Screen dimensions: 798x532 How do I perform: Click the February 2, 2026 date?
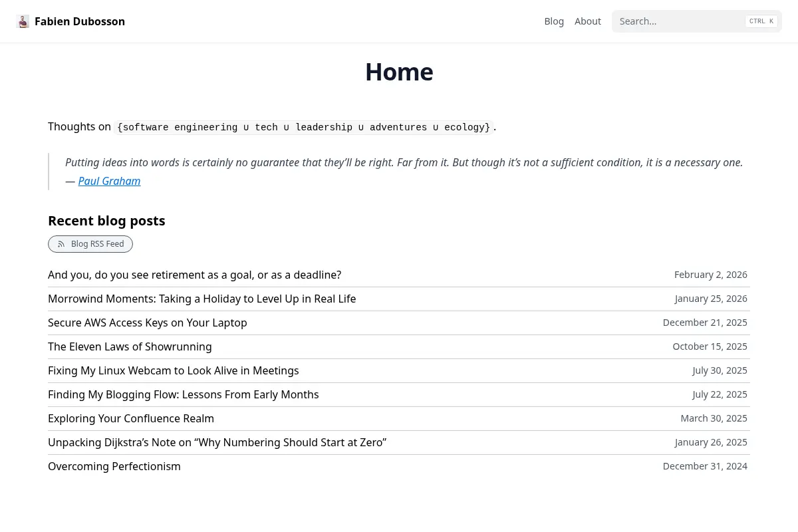click(711, 275)
